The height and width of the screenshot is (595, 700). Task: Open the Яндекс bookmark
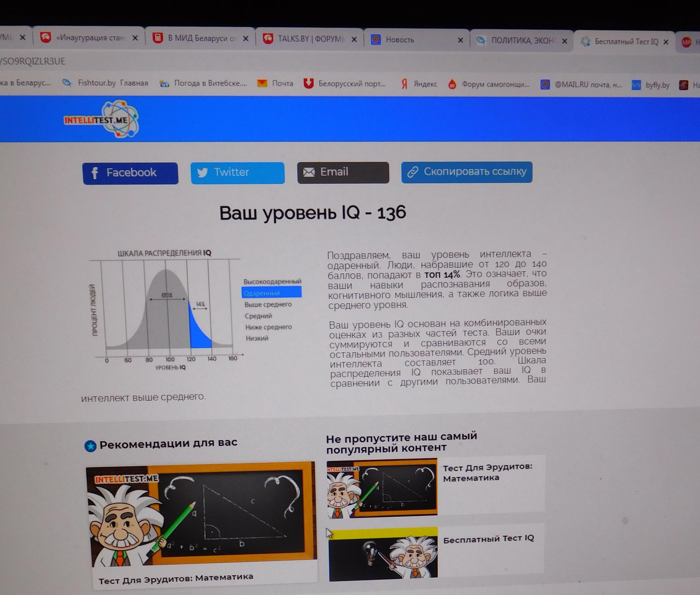[419, 84]
